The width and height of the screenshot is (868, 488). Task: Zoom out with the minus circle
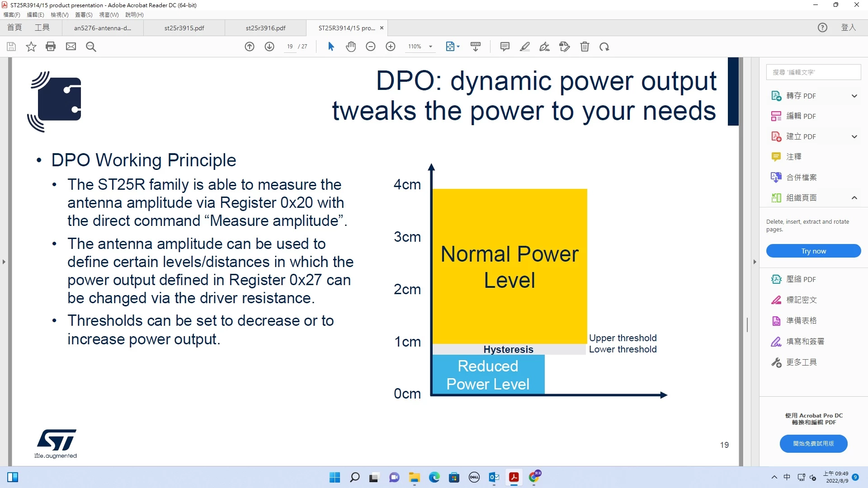point(371,47)
